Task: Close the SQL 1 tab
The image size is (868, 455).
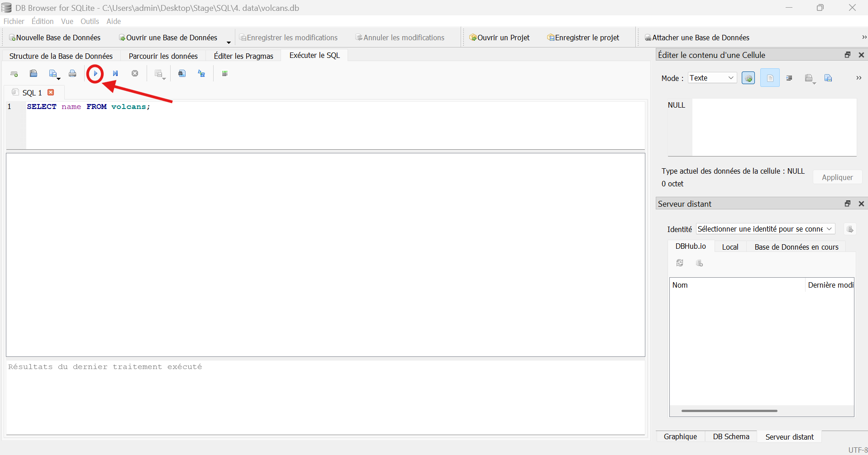Action: point(51,92)
